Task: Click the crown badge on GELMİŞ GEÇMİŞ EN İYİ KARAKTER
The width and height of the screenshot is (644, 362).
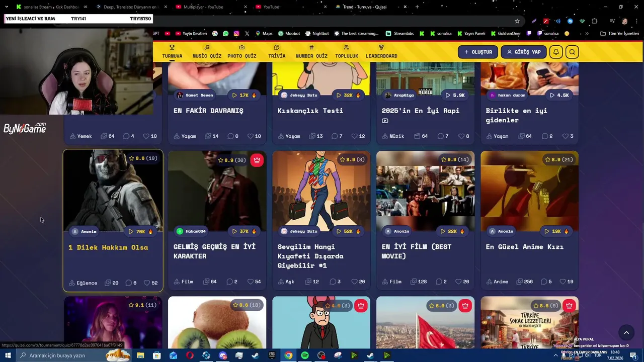Action: coord(257,160)
